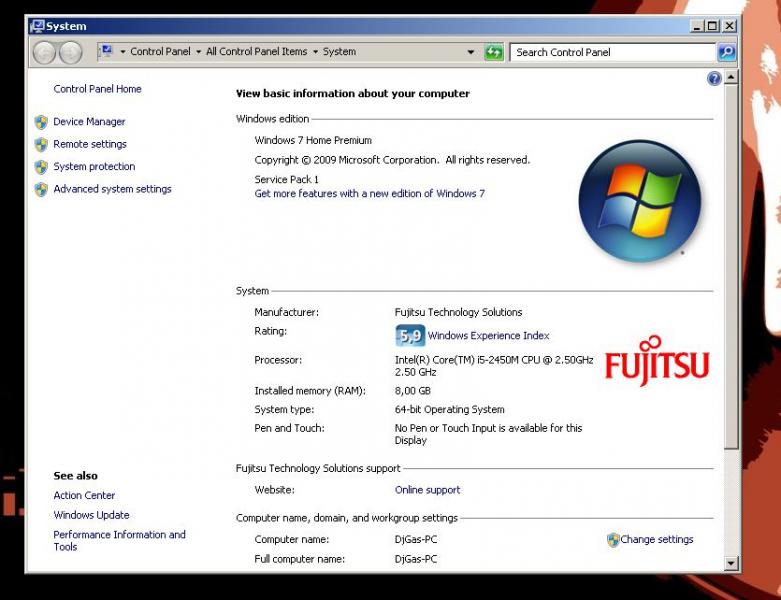Image resolution: width=781 pixels, height=600 pixels.
Task: Select System breadcrumb in address bar
Action: pos(339,51)
